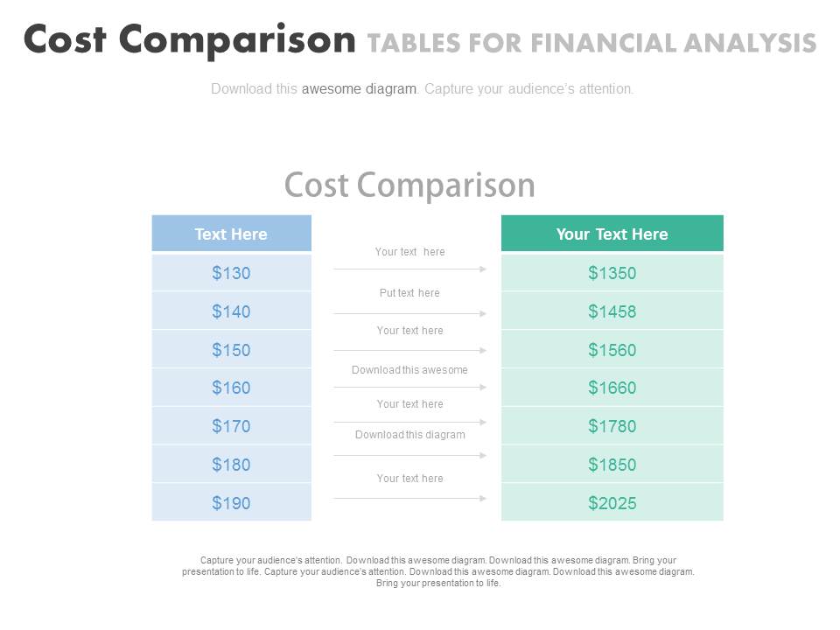840x630 pixels.
Task: Select the $190 cell
Action: click(x=231, y=502)
